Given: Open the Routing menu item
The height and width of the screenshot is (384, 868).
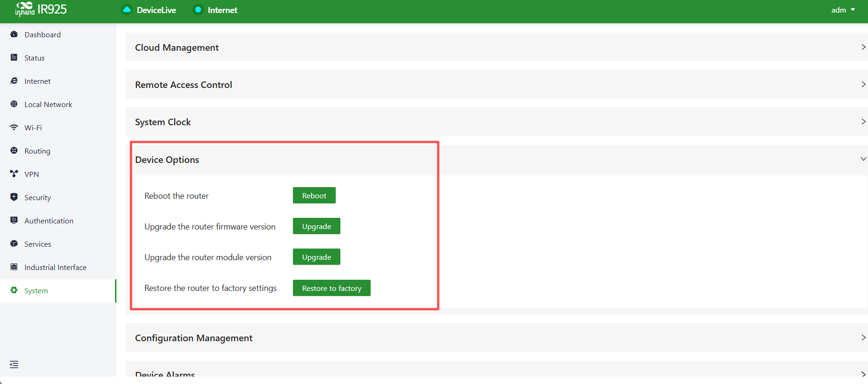Looking at the screenshot, I should click(x=58, y=151).
